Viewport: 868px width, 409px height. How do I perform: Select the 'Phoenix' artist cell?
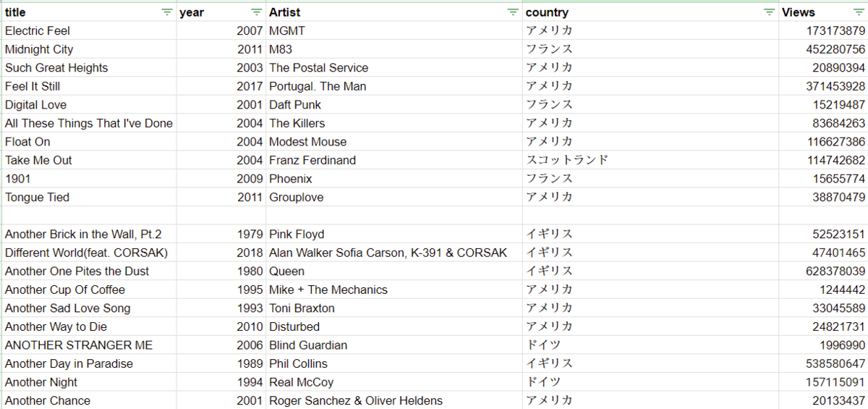point(394,179)
